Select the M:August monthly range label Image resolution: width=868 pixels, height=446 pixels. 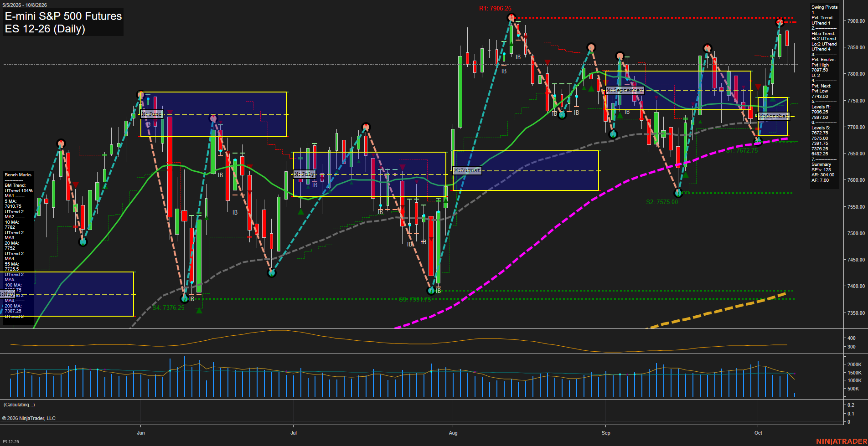tap(467, 170)
